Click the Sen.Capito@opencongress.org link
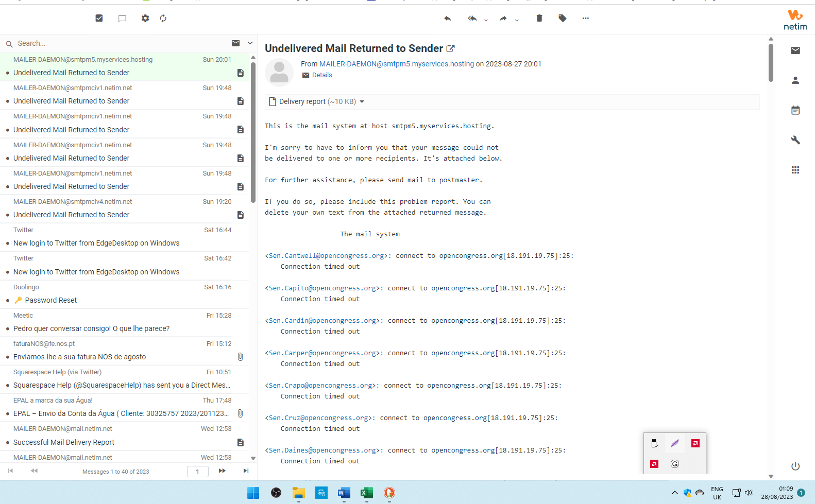The width and height of the screenshot is (815, 504). (x=322, y=288)
